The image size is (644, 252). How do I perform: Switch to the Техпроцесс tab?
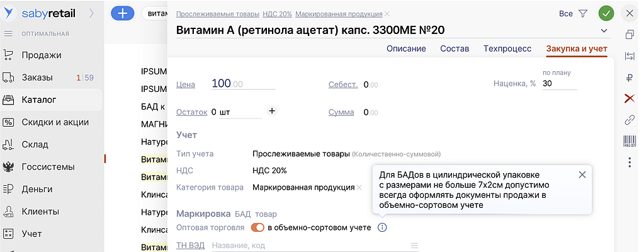pyautogui.click(x=507, y=49)
